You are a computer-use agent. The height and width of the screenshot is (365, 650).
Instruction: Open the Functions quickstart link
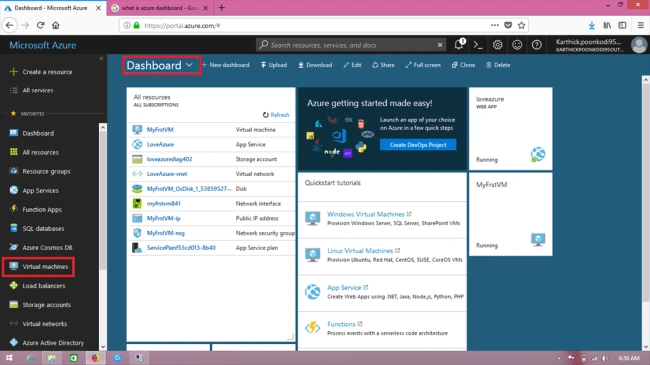(341, 324)
